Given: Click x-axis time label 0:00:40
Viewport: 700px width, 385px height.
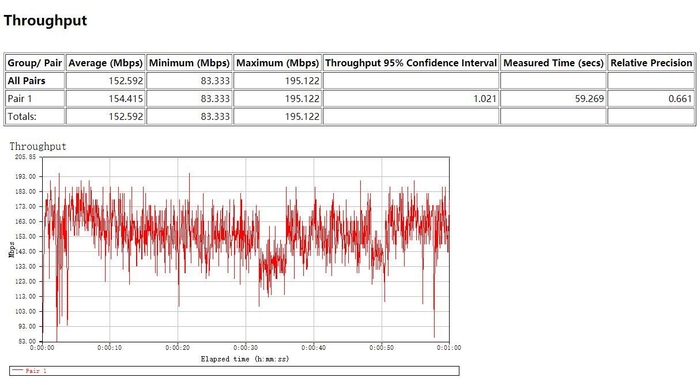Looking at the screenshot, I should tap(313, 347).
